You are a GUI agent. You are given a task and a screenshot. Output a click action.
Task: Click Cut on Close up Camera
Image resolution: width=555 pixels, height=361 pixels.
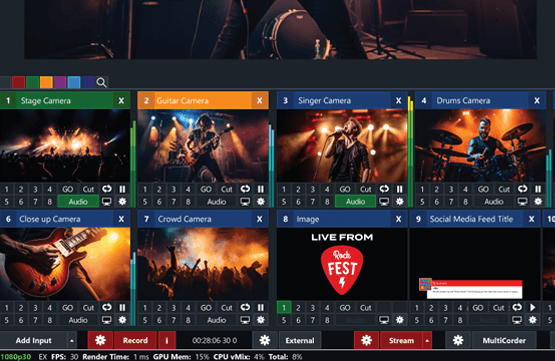pos(88,308)
